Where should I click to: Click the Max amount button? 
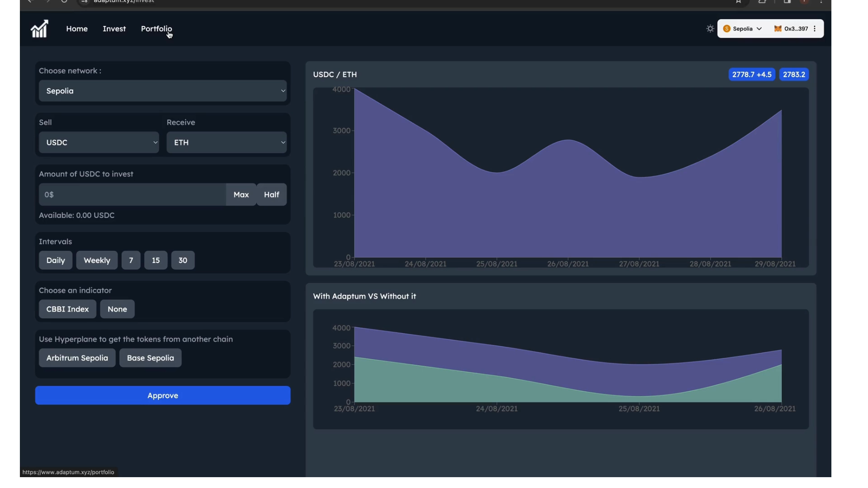coord(241,194)
